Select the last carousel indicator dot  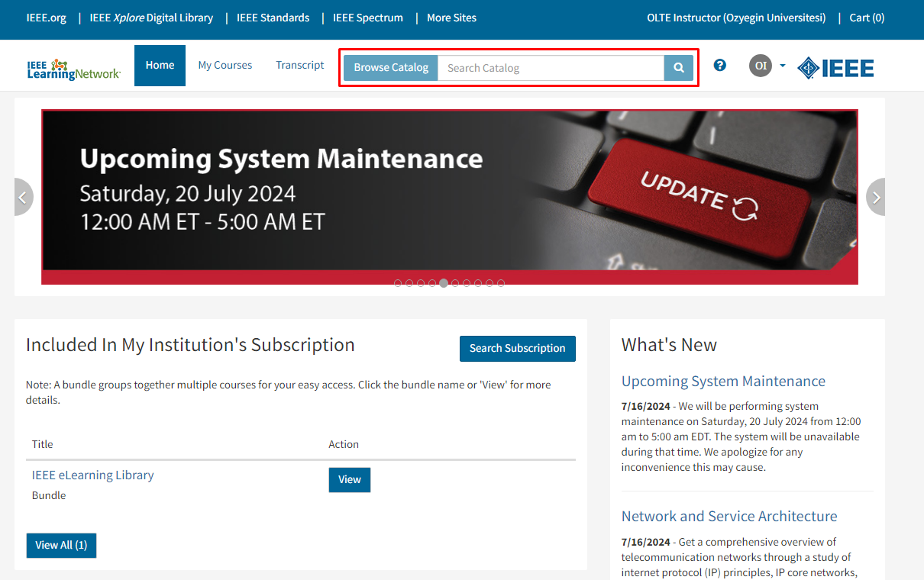pyautogui.click(x=501, y=283)
